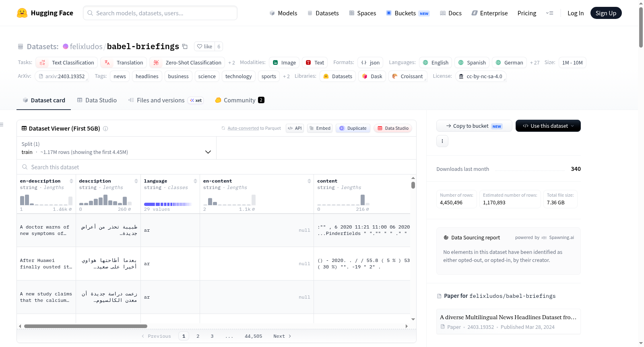
Task: Click the red Data Studio button
Action: click(x=392, y=128)
